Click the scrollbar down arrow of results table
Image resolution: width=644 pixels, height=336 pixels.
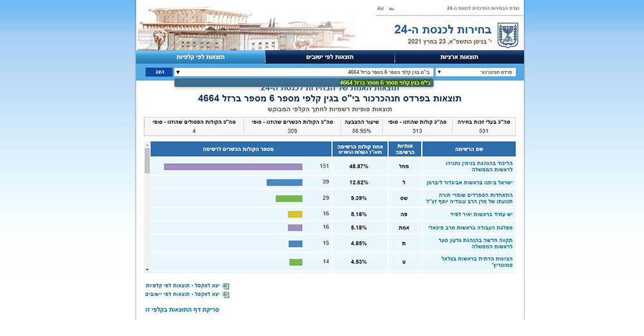click(x=147, y=270)
